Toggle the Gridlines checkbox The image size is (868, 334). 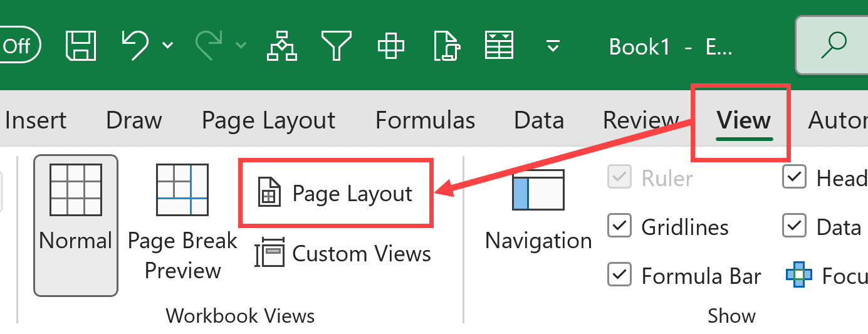tap(619, 226)
